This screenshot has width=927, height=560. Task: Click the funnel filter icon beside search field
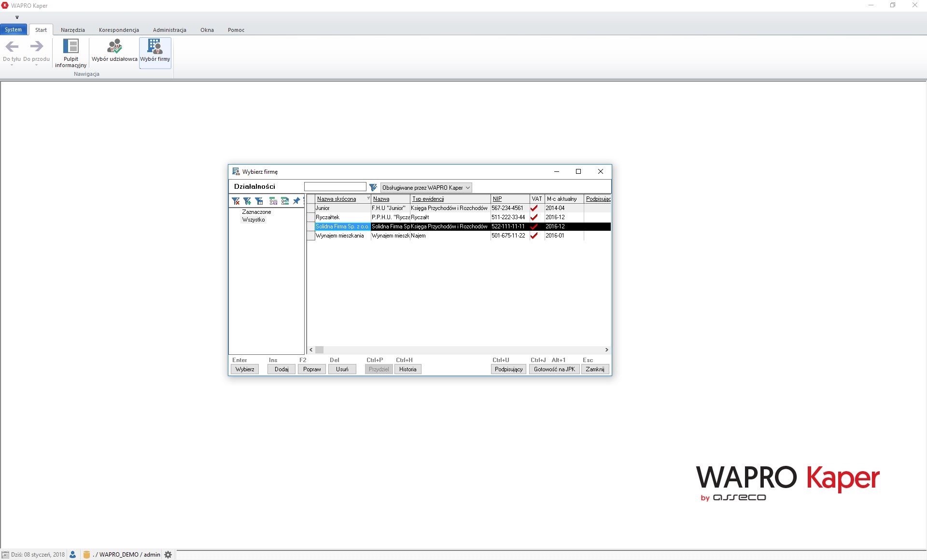373,187
